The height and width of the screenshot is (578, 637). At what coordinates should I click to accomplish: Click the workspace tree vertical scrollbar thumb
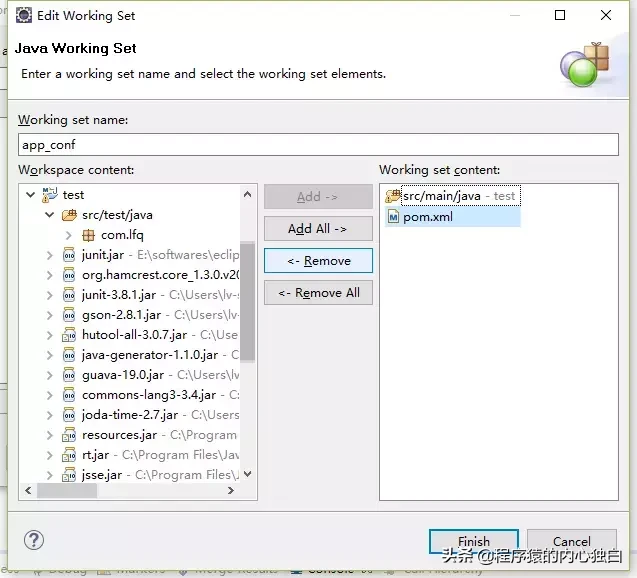point(247,301)
